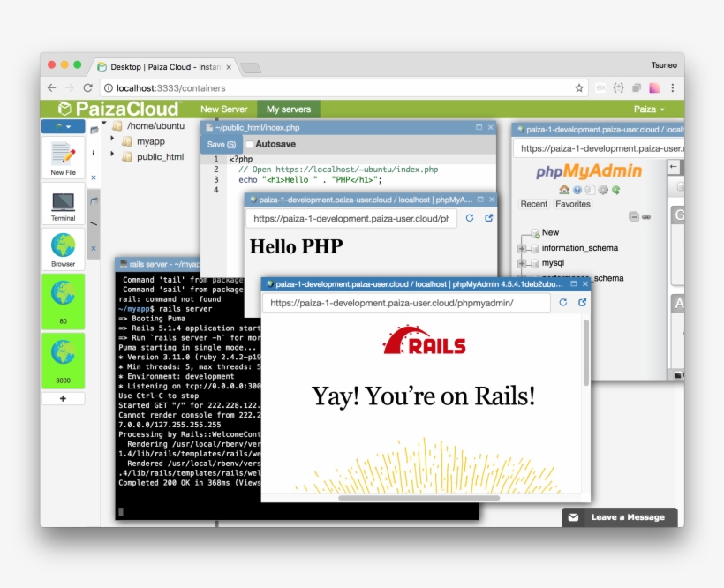Open the Paiza user dropdown
Image resolution: width=724 pixels, height=588 pixels.
pos(649,109)
